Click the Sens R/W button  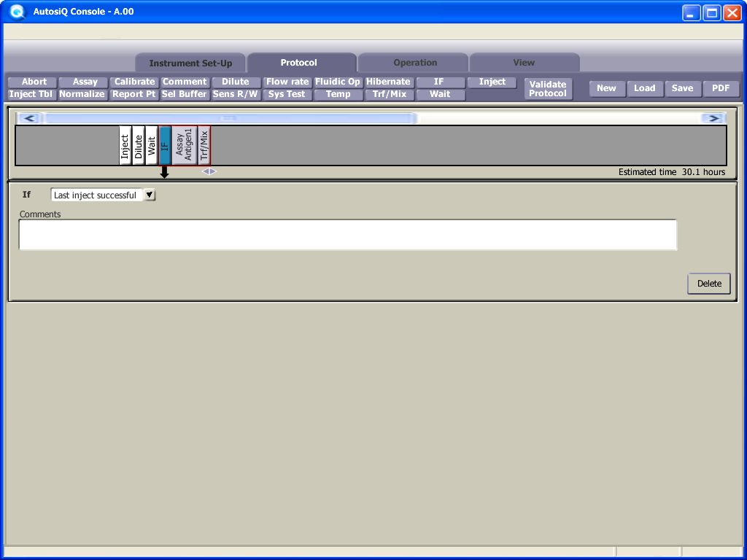tap(236, 94)
